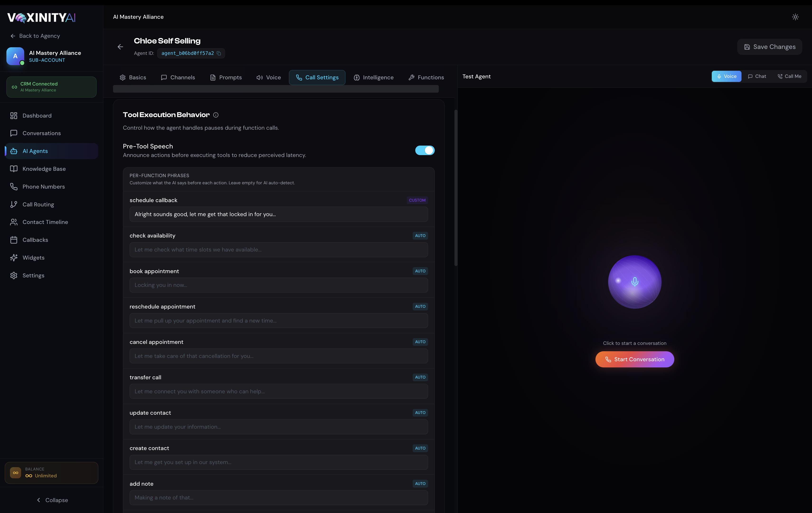Open the Functions tab
This screenshot has width=812, height=513.
tap(426, 78)
